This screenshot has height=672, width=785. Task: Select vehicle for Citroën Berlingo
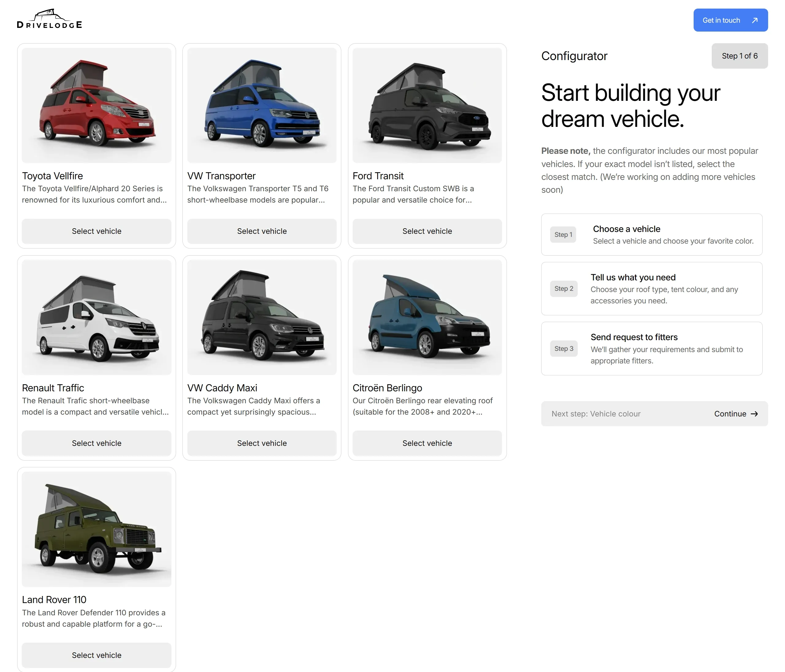(x=427, y=443)
